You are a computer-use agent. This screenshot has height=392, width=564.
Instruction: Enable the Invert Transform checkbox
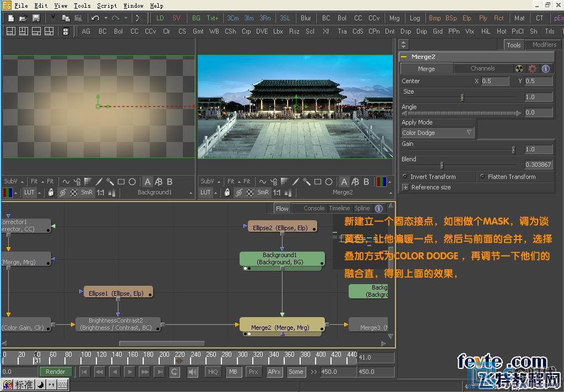click(405, 177)
